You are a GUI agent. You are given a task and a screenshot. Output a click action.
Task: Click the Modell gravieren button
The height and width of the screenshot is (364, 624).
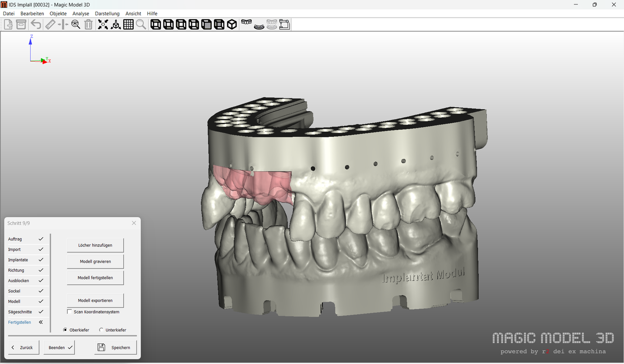click(x=95, y=262)
